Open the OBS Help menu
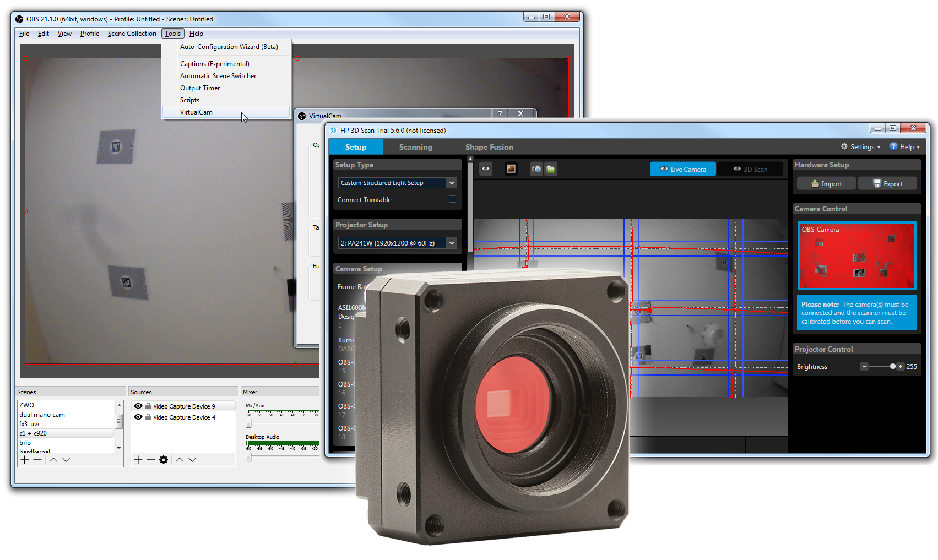The image size is (938, 560). 196,34
